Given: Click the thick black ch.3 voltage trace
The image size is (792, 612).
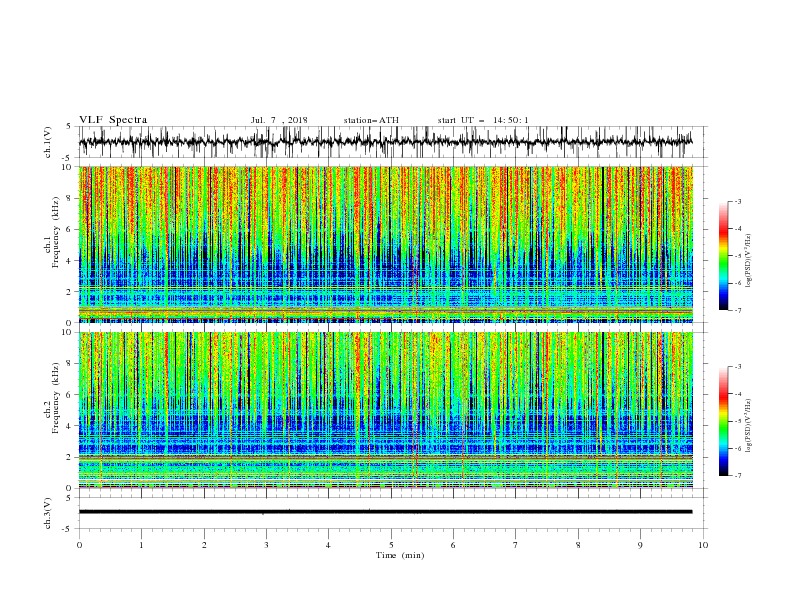Looking at the screenshot, I should pos(385,512).
